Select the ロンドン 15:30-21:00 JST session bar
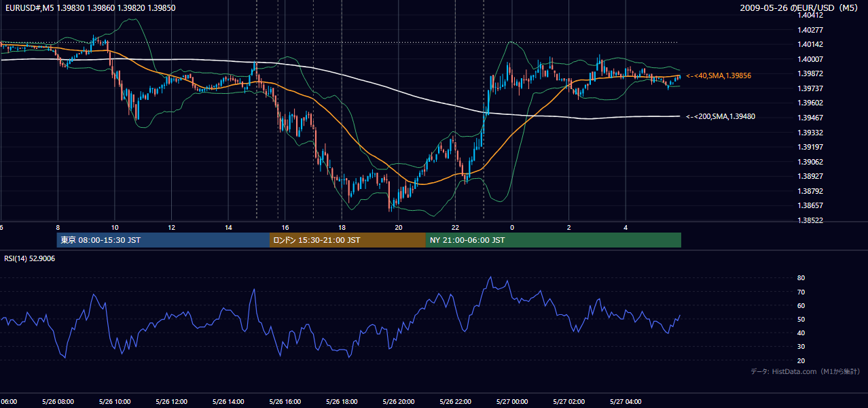The width and height of the screenshot is (868, 408). (348, 240)
